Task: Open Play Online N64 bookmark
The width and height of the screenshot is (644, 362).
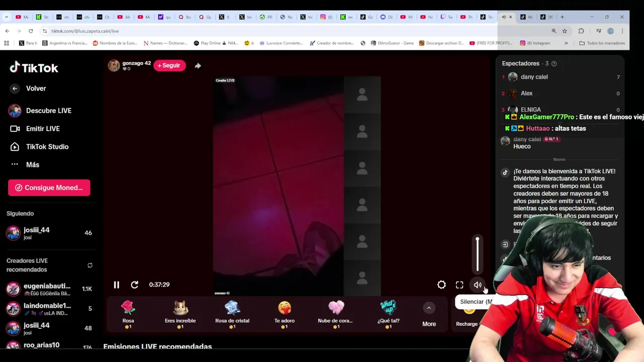Action: (x=216, y=43)
